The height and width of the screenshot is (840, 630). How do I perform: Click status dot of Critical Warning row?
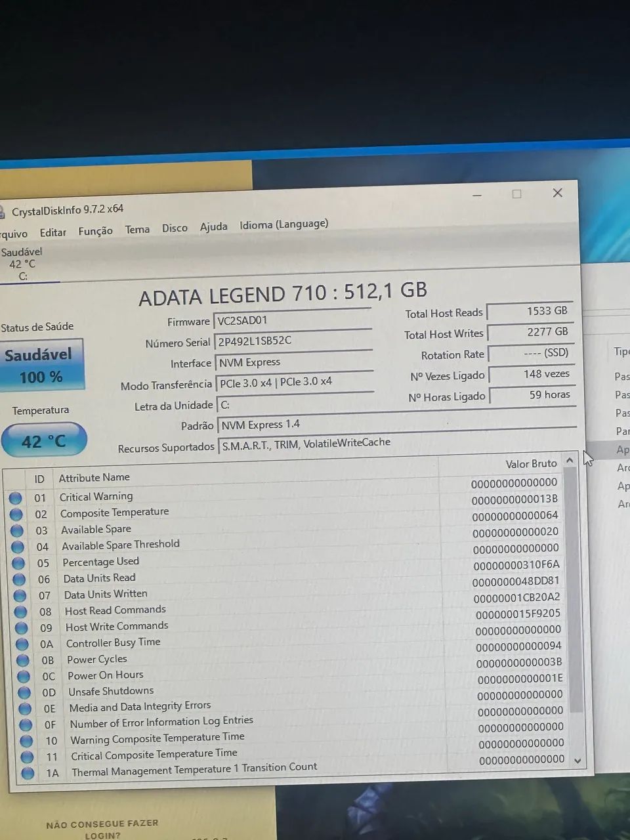point(15,498)
